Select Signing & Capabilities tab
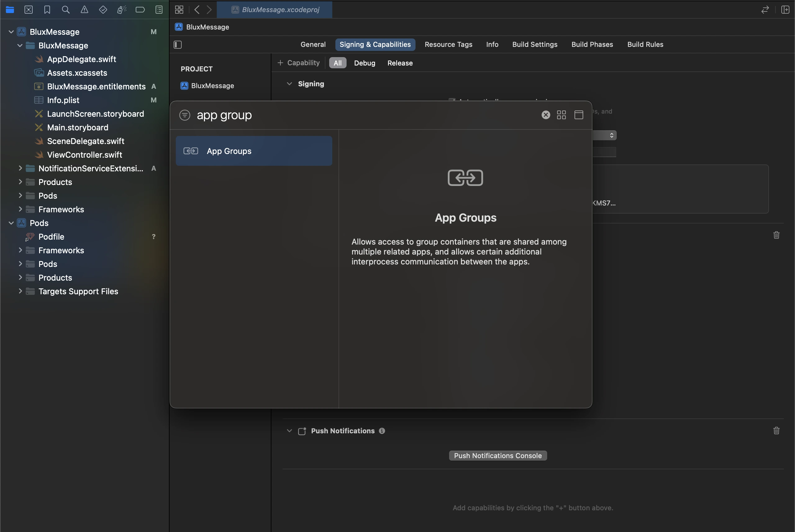Image resolution: width=795 pixels, height=532 pixels. (375, 44)
